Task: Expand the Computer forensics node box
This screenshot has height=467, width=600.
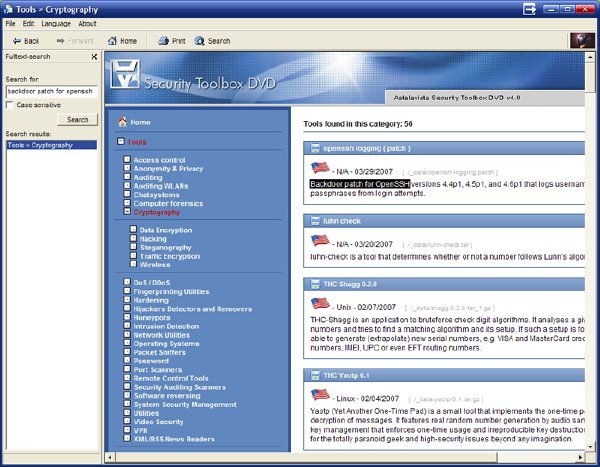Action: click(127, 202)
